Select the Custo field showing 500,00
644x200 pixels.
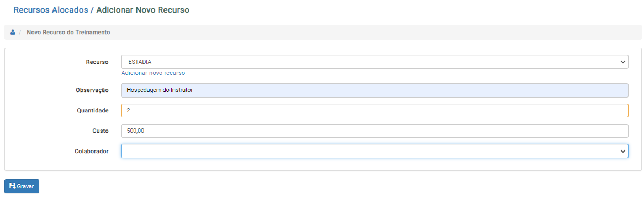point(374,131)
